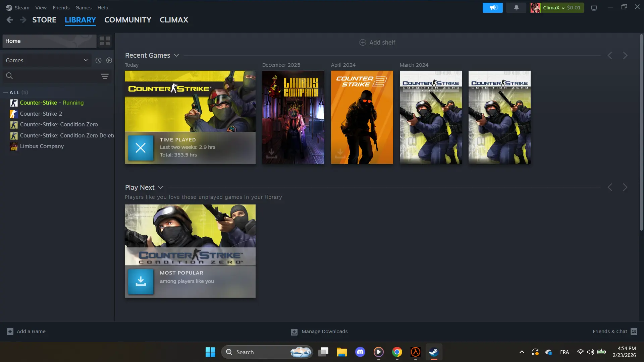Expand the Recent Games shelf options chevron

pos(176,56)
